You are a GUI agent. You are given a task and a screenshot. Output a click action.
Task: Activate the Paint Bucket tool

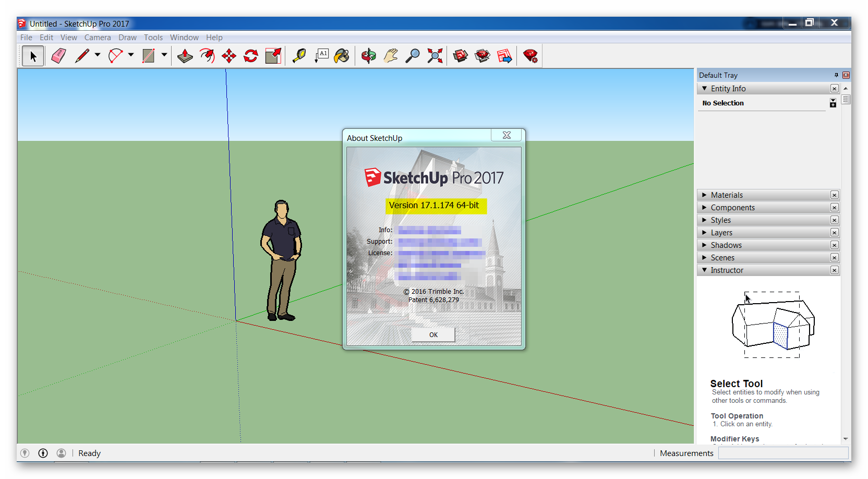click(342, 56)
